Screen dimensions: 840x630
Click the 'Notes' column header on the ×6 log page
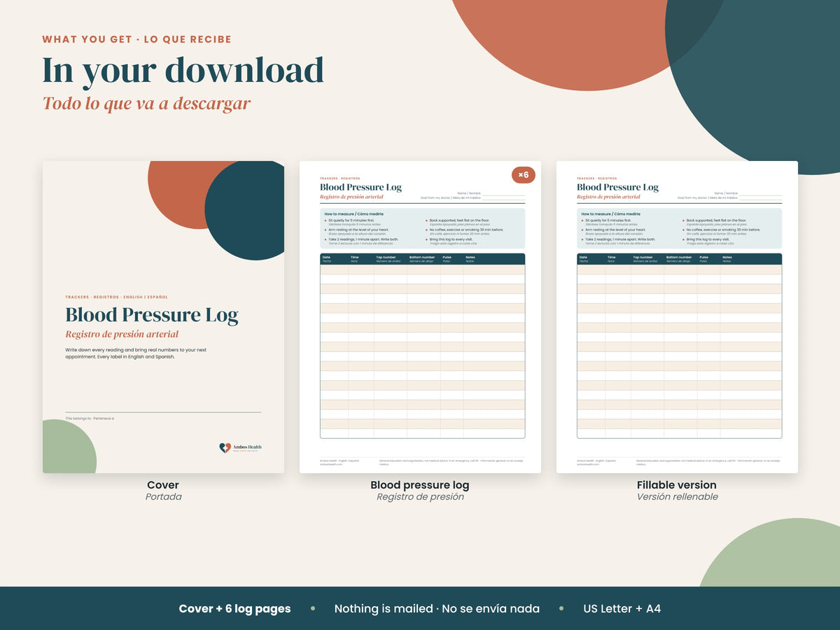point(470,258)
